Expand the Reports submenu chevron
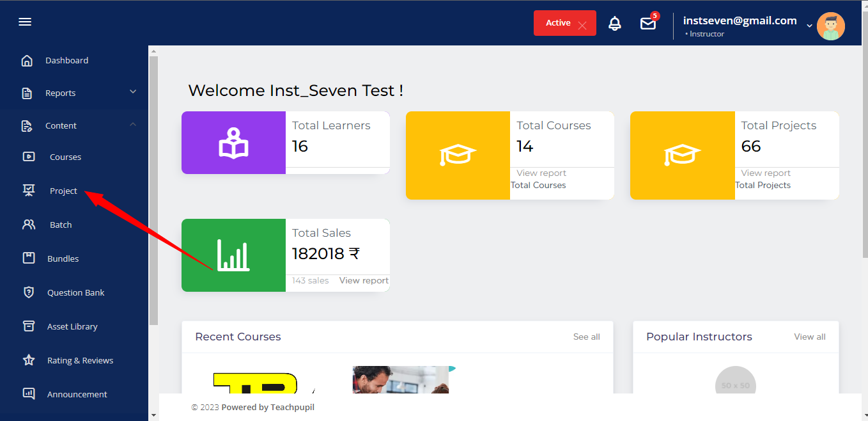Viewport: 868px width, 421px height. [133, 92]
